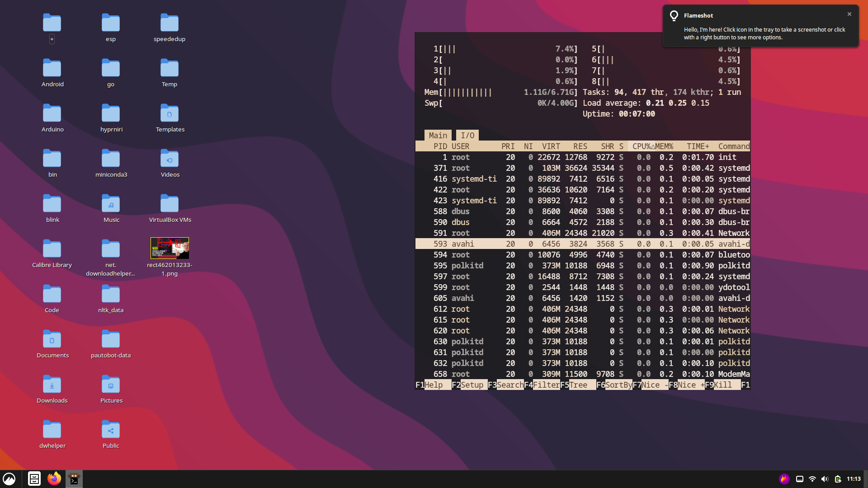Switch to the I/O tab in htop
Image resolution: width=868 pixels, height=488 pixels.
pyautogui.click(x=467, y=136)
